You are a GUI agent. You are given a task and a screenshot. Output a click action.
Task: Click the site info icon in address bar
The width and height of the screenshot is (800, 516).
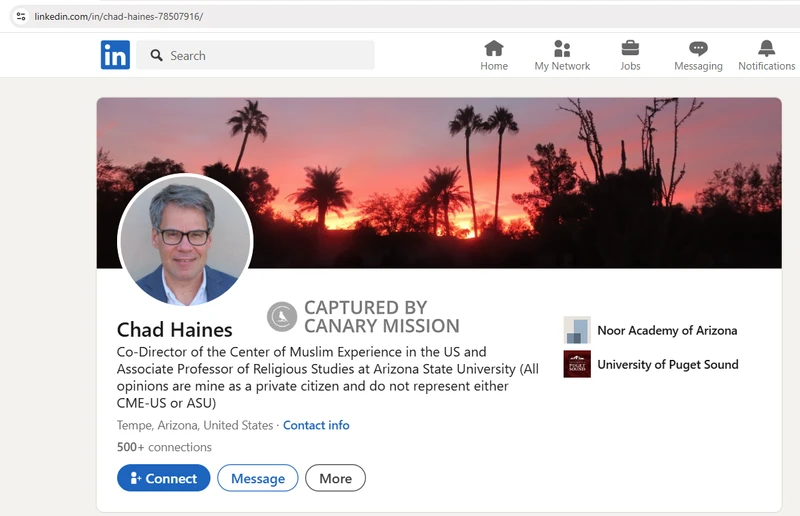(x=21, y=16)
